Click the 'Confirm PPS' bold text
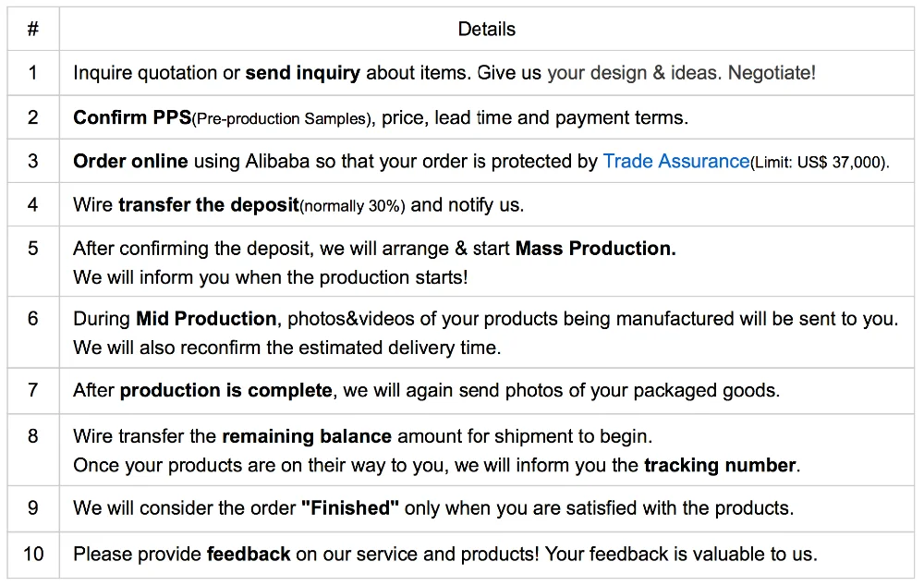This screenshot has height=586, width=924. coord(132,117)
